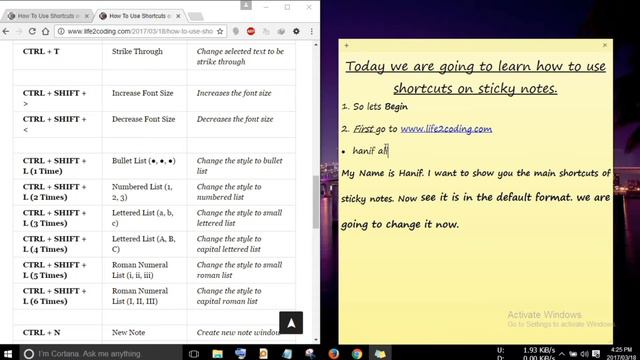Click the 'Decrease Font Size' cell
The width and height of the screenshot is (640, 360).
tap(144, 124)
